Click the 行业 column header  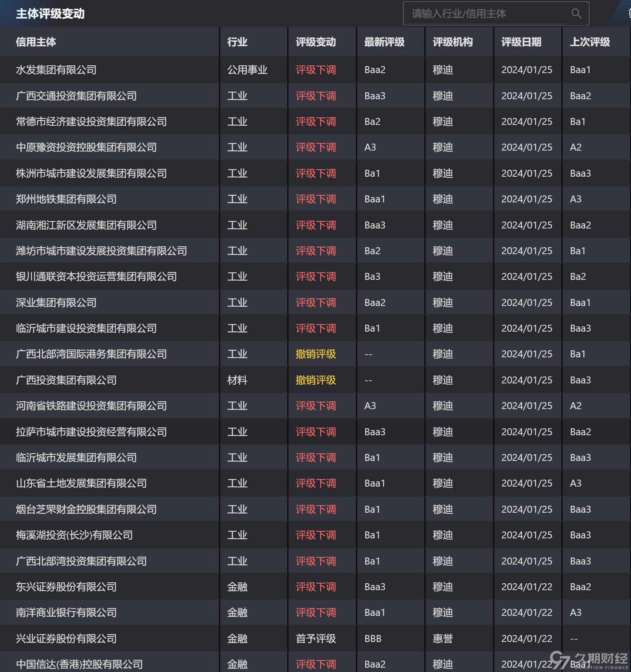click(x=237, y=42)
